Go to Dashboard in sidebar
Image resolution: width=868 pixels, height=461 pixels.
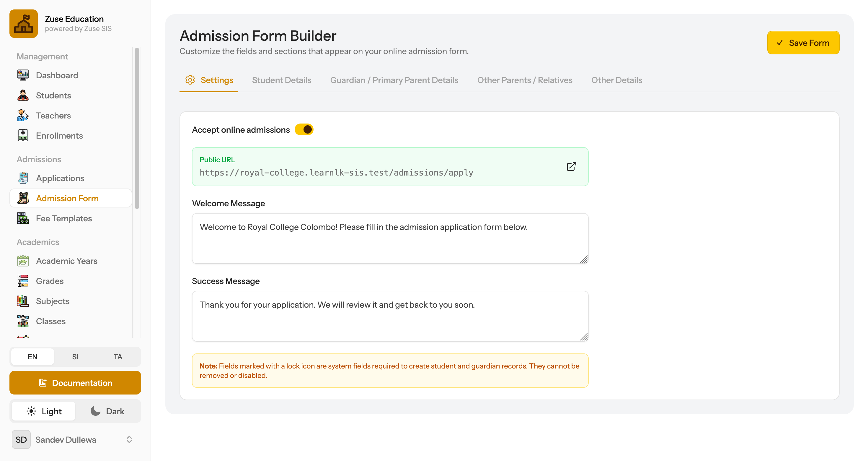[x=71, y=75]
